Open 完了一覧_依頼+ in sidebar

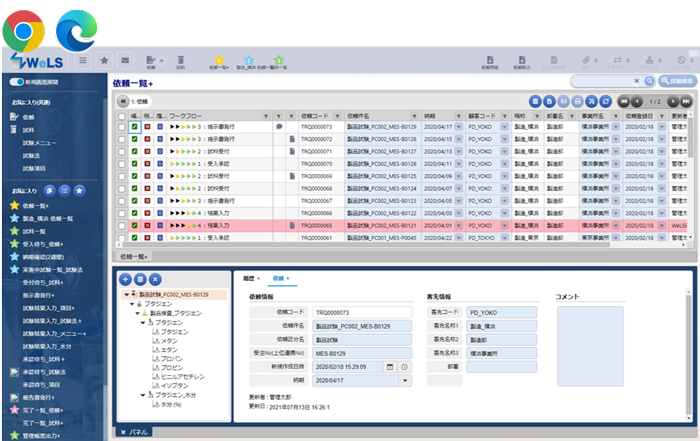[x=43, y=410]
